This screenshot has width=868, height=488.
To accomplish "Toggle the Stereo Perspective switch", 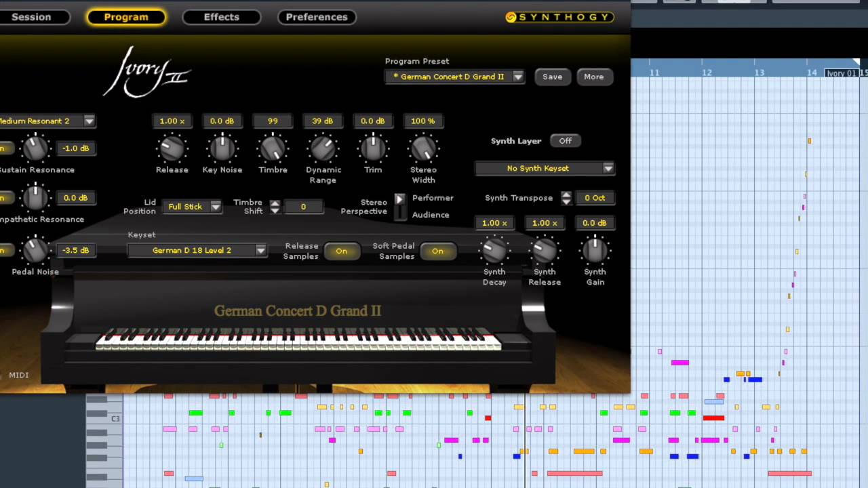I will pyautogui.click(x=400, y=206).
